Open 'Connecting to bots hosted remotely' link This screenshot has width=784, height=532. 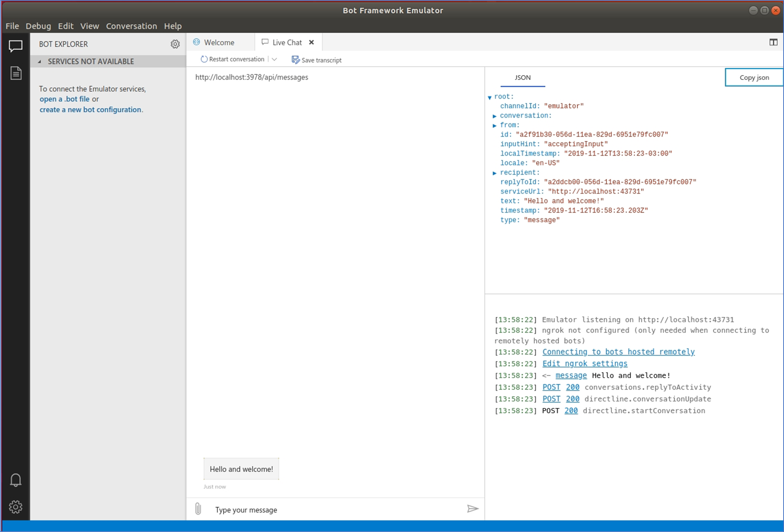point(618,352)
